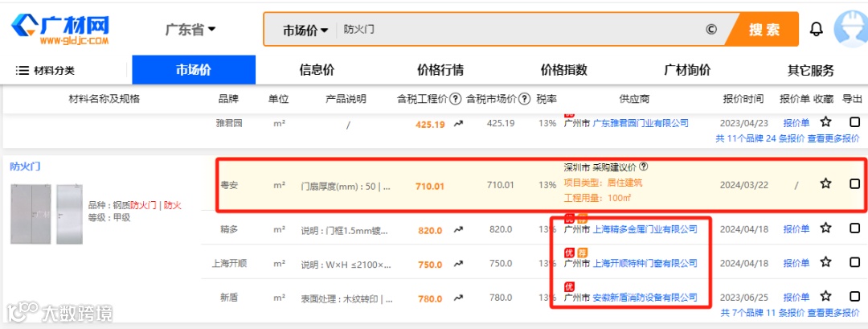Image resolution: width=868 pixels, height=329 pixels.
Task: Open supplier 广东雅君园门业有限公司
Action: pos(641,123)
